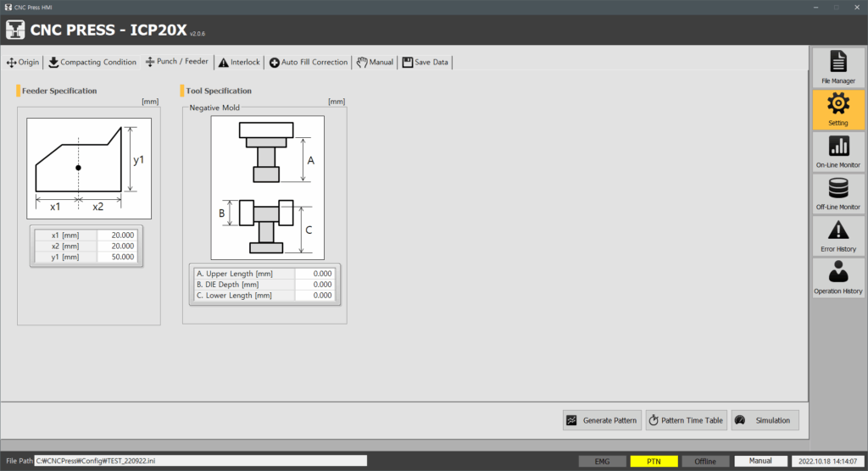Open the File Manager panel
This screenshot has height=471, width=868.
point(837,67)
